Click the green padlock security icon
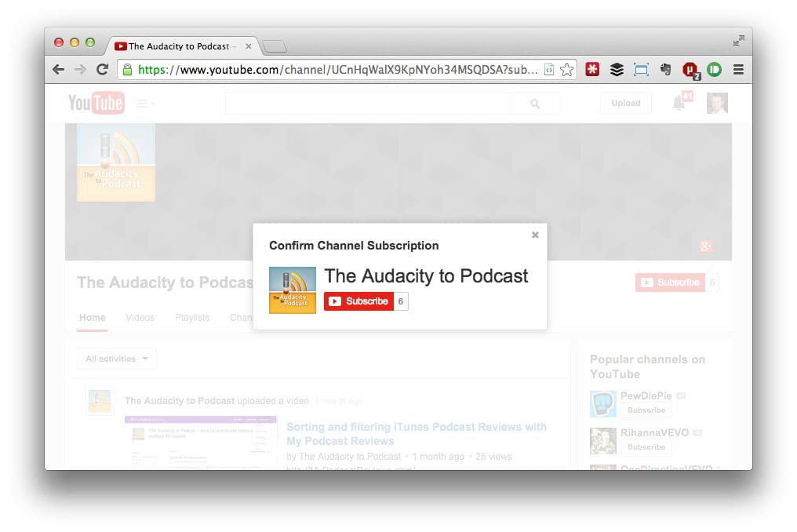The image size is (797, 532). click(128, 69)
